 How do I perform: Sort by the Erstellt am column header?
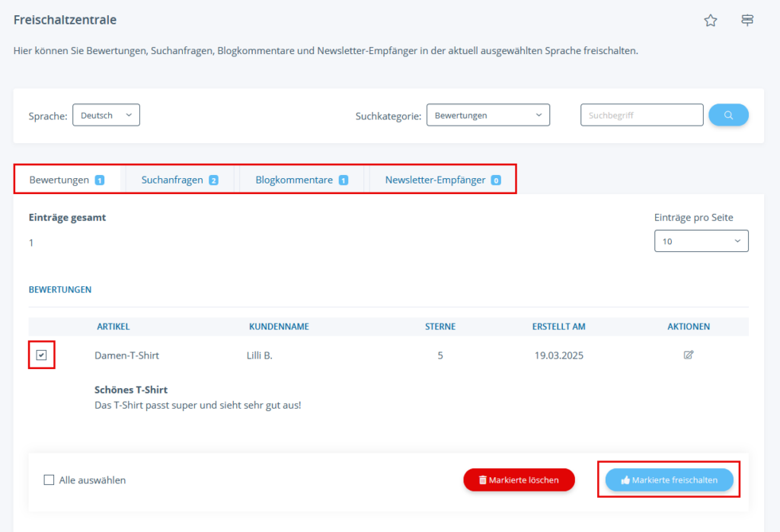[558, 327]
